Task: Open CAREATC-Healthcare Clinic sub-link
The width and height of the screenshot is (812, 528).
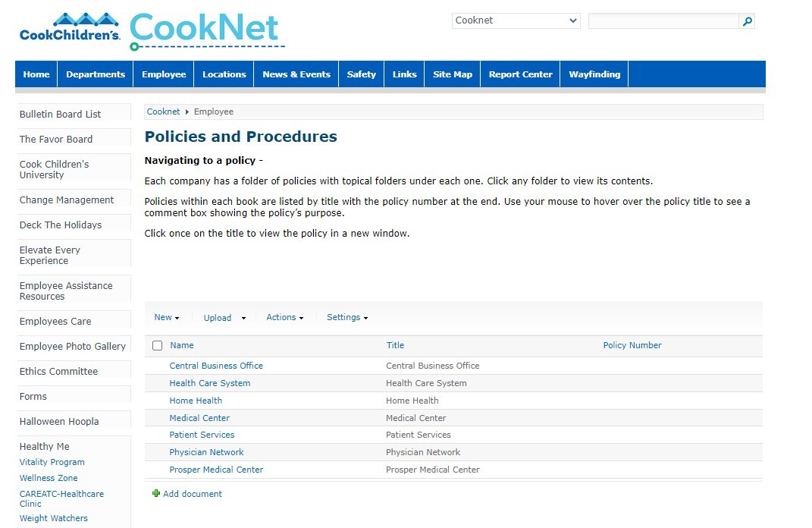Action: (x=61, y=498)
